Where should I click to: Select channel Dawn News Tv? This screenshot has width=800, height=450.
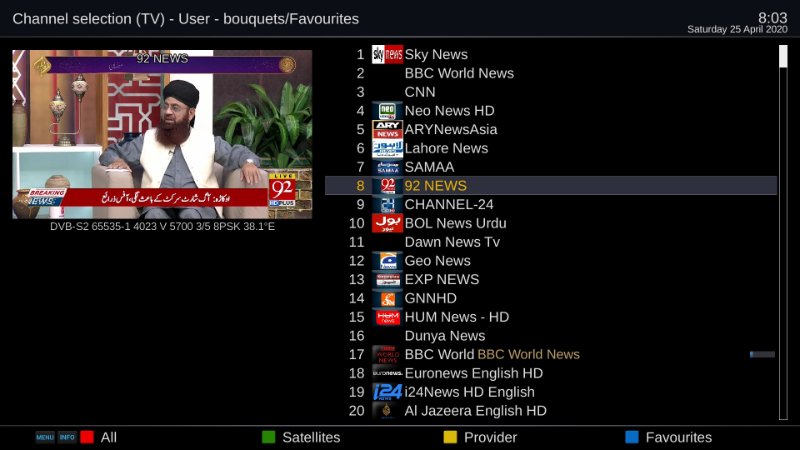[551, 242]
